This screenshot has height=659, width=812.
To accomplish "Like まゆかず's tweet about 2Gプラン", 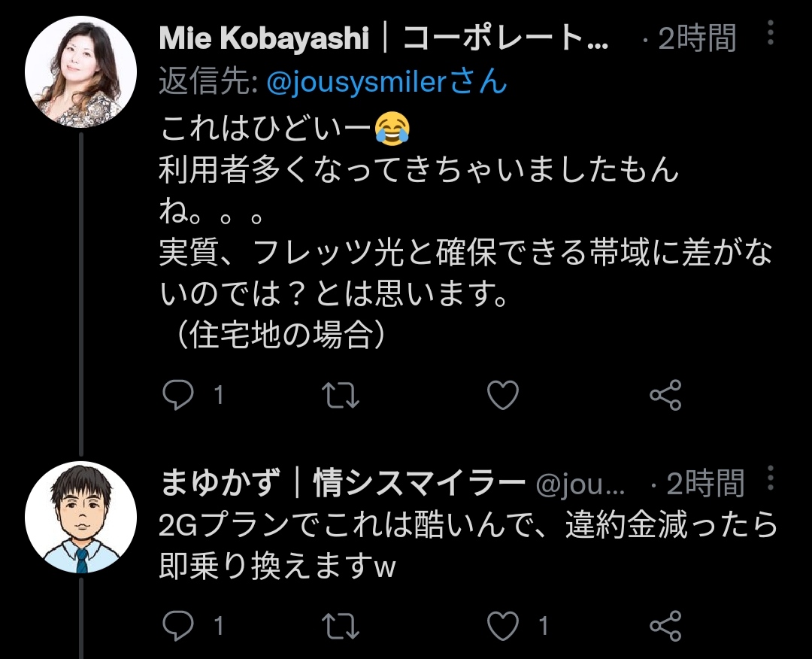I will pyautogui.click(x=503, y=625).
